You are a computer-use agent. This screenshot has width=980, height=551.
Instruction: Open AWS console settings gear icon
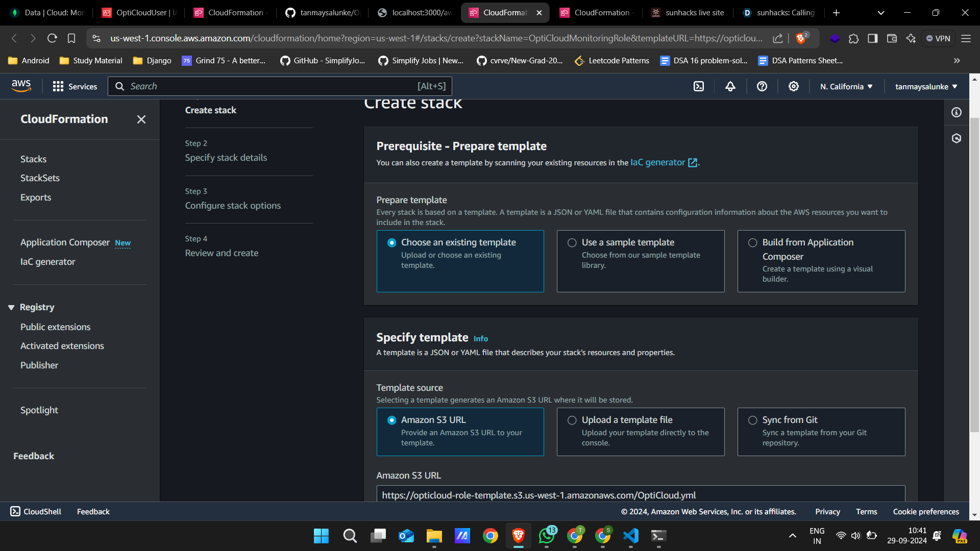pos(794,86)
